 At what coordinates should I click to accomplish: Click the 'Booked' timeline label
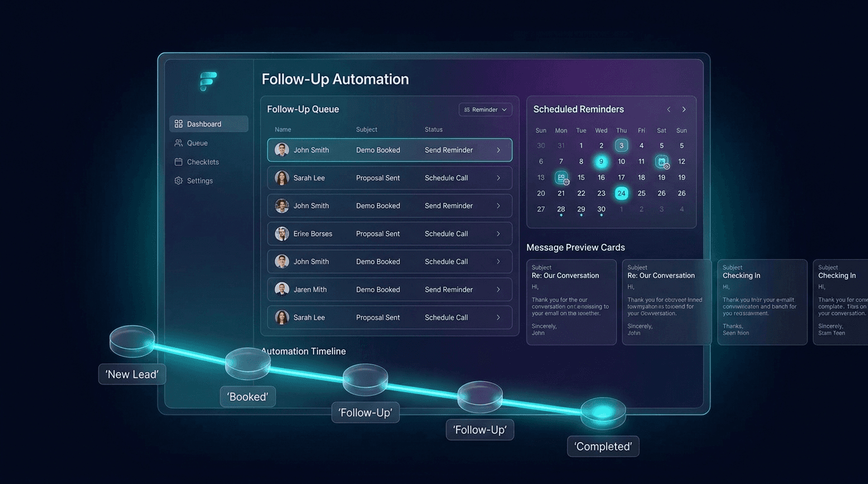tap(248, 397)
